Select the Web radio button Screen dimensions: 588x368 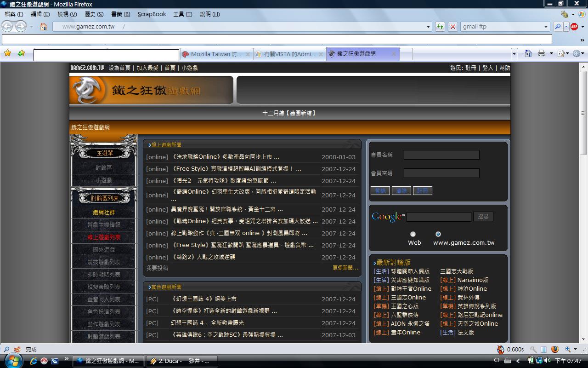click(413, 234)
